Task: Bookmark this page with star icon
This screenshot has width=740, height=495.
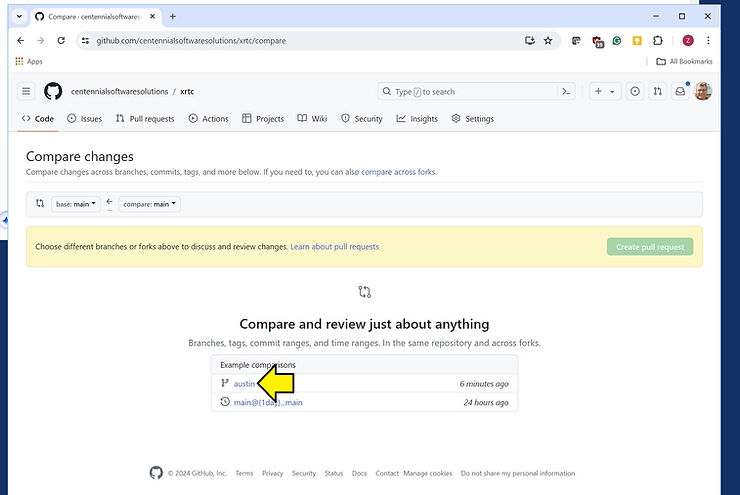Action: click(548, 41)
